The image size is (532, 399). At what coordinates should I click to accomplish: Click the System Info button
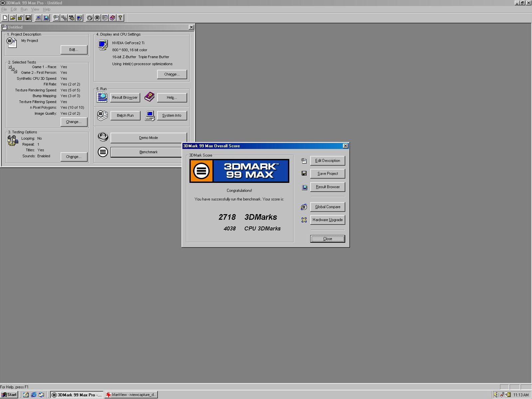click(172, 115)
